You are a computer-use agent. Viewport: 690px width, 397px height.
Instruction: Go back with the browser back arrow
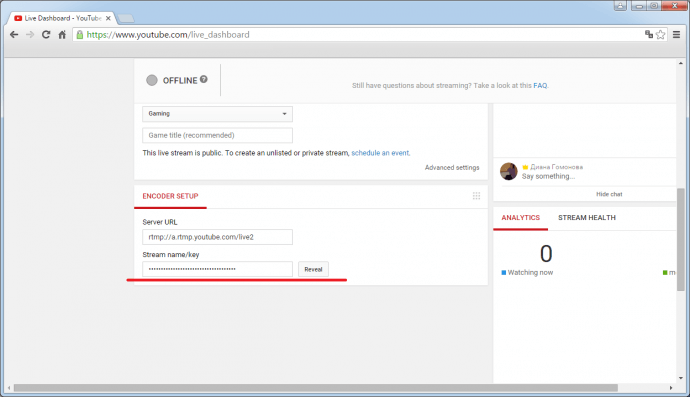14,34
